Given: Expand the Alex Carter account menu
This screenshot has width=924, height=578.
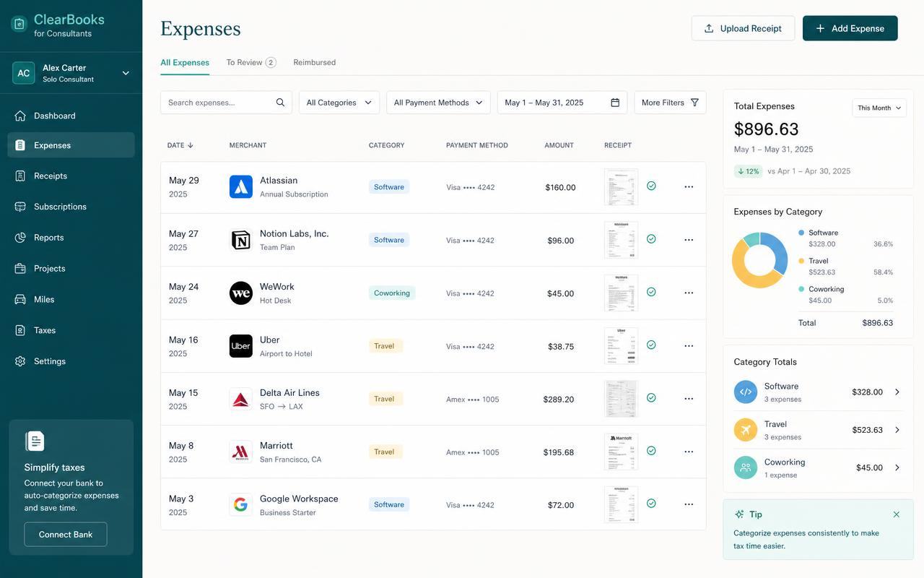Looking at the screenshot, I should point(126,73).
